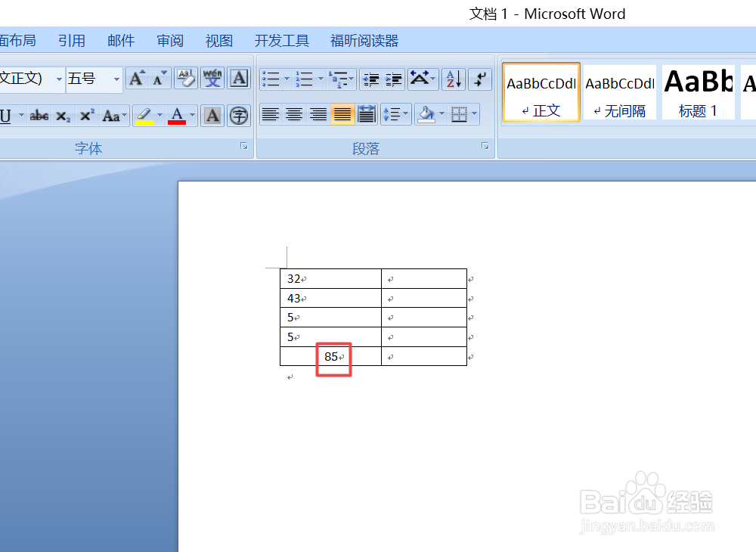Click the Numbering list icon
This screenshot has height=552, width=756.
click(x=305, y=79)
